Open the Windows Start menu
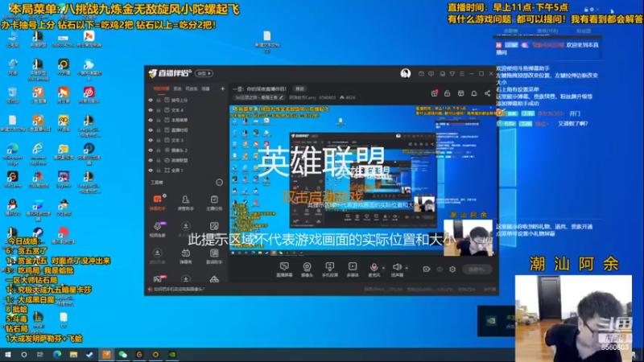The image size is (644, 362). (7, 354)
